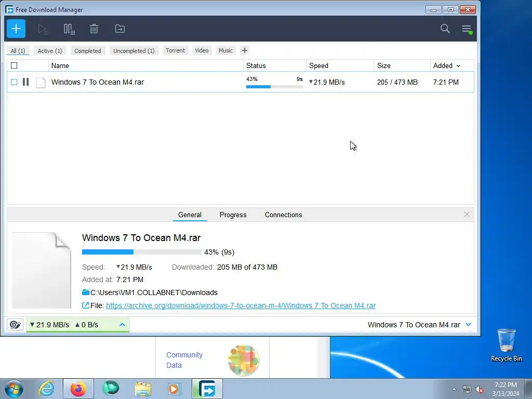Tick the checkbox for Windows 7 To Ocean M4.rar
This screenshot has height=399, width=532.
pos(14,82)
